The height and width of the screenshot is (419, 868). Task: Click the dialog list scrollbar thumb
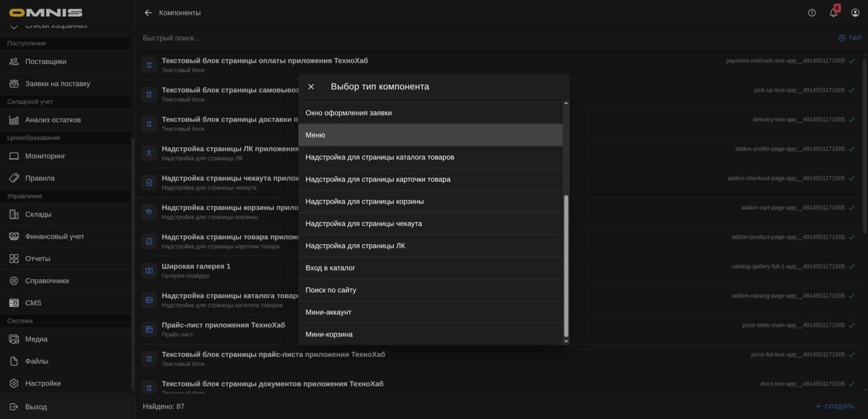[565, 265]
